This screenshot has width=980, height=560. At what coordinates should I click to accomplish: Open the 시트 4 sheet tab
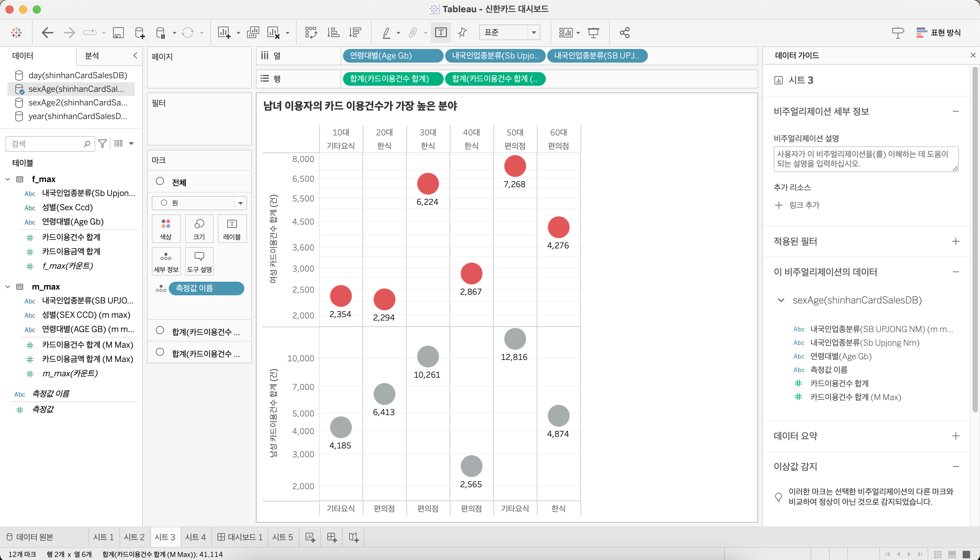[x=195, y=537]
